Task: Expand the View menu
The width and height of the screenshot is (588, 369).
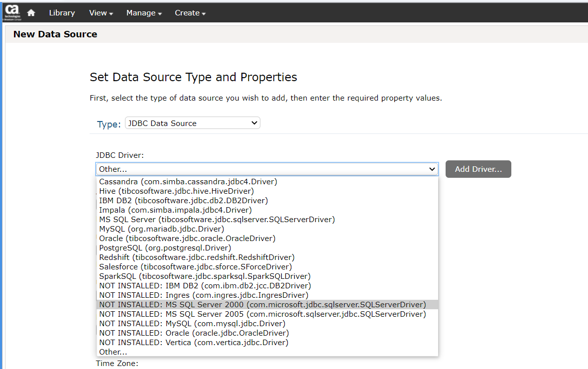Action: [101, 13]
